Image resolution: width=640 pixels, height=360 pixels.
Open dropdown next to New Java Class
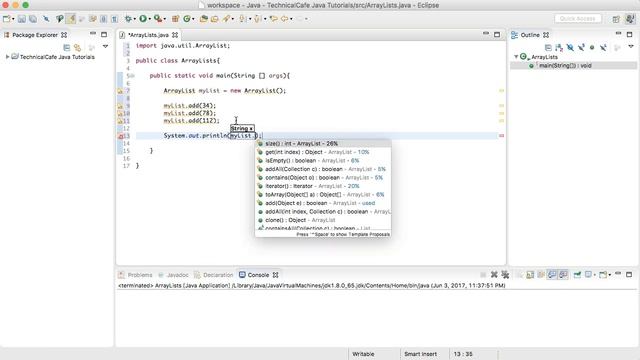click(193, 19)
